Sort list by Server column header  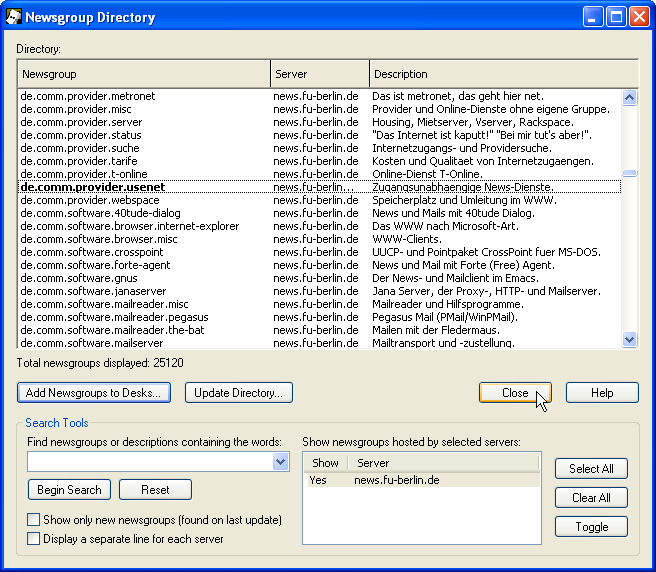[x=319, y=74]
